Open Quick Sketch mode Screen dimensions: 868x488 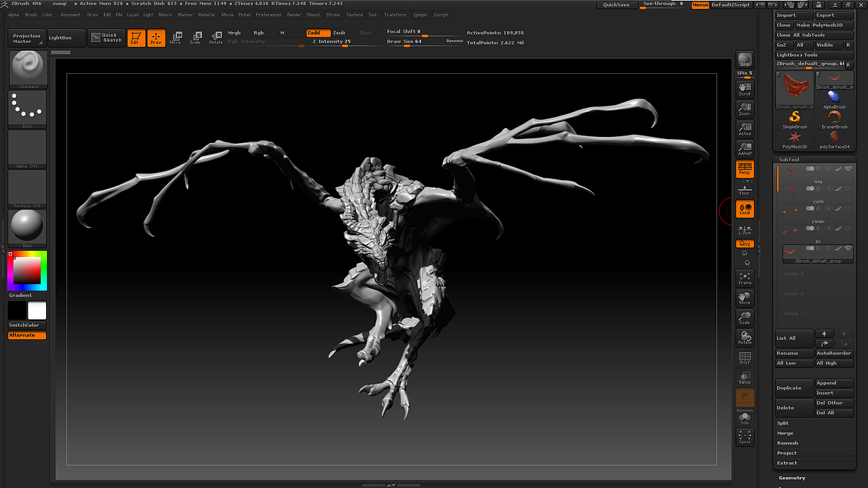tap(106, 38)
